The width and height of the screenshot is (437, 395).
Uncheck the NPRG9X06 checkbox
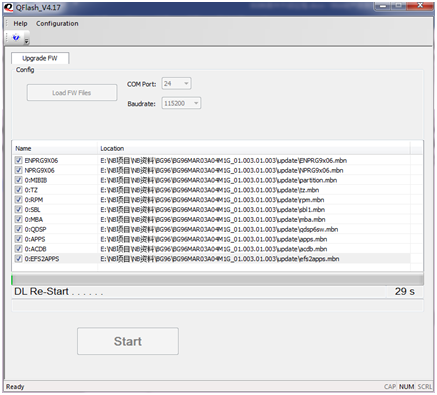[x=19, y=170]
